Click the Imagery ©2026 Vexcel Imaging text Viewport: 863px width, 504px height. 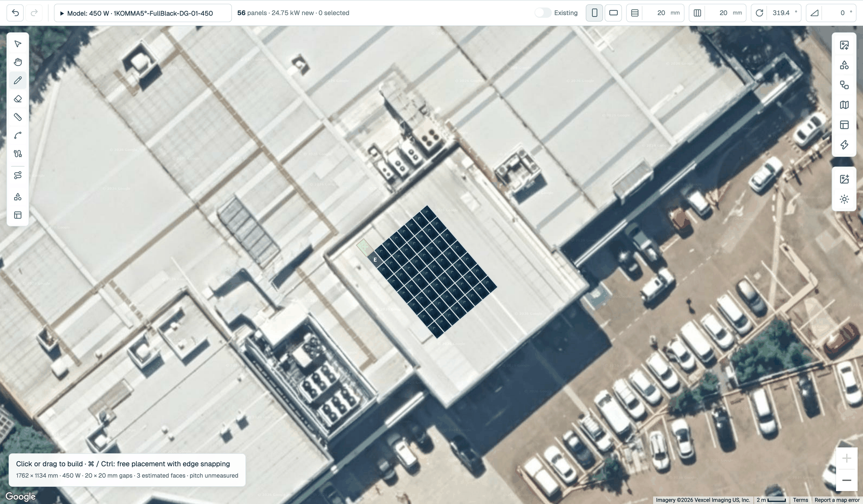[703, 500]
